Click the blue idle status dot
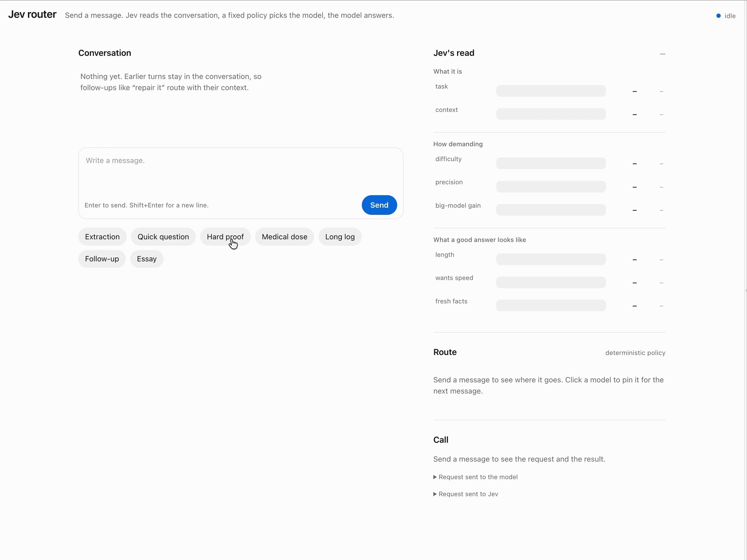This screenshot has width=747, height=560. (x=718, y=16)
